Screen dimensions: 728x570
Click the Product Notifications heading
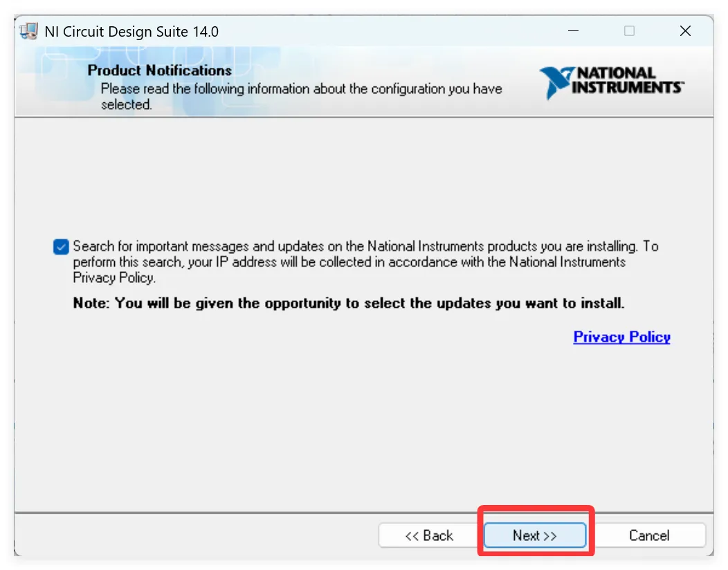[159, 70]
